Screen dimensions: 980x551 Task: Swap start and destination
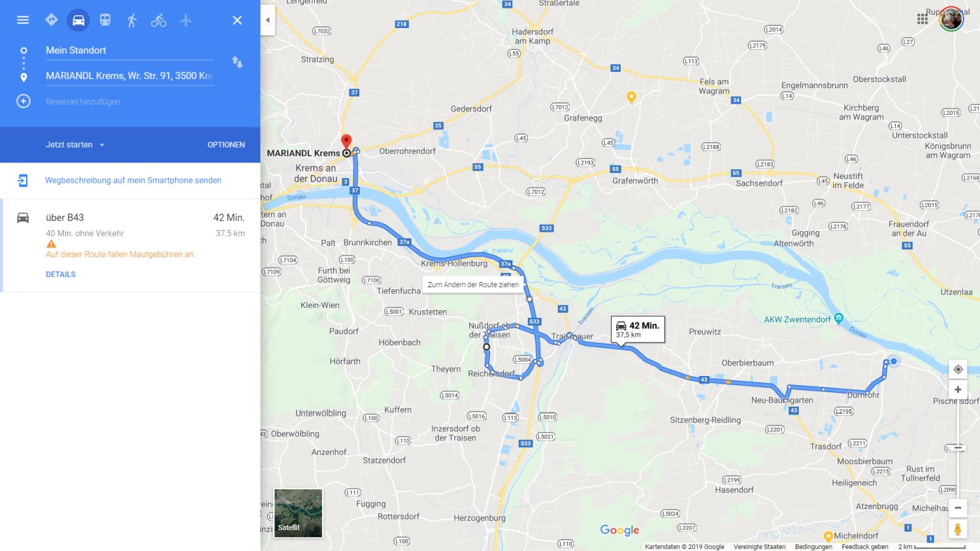(x=237, y=63)
